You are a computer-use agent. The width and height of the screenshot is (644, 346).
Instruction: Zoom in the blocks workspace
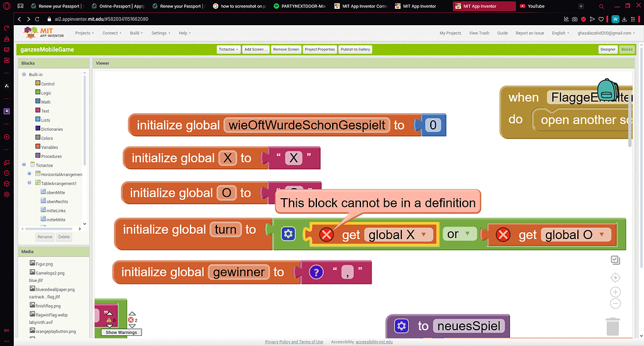pos(616,292)
